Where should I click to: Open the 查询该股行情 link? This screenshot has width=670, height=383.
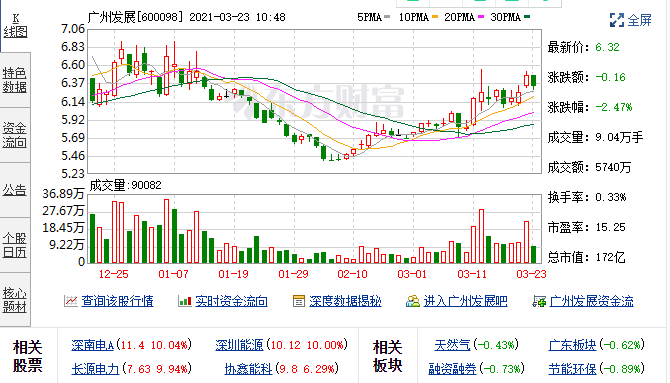(x=117, y=301)
